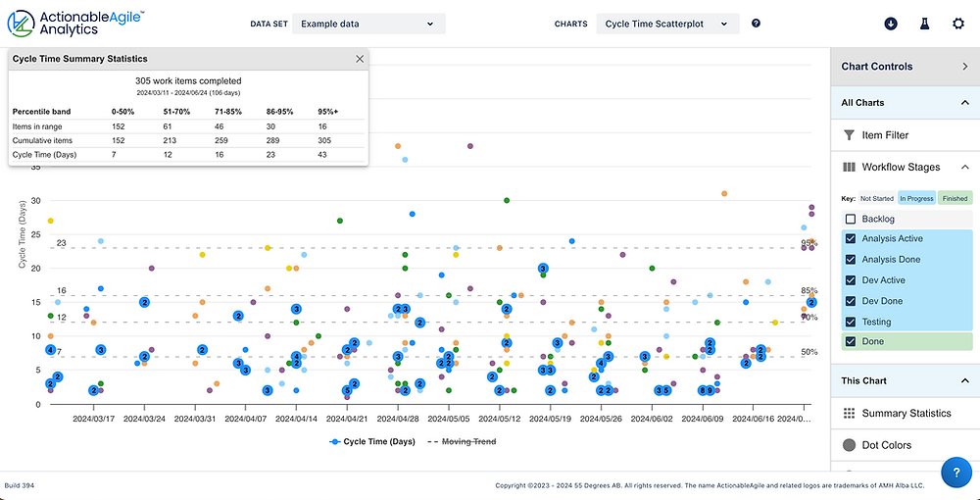Viewport: 980px width, 500px height.
Task: Close the Cycle Time Summary Statistics popup
Action: [359, 59]
